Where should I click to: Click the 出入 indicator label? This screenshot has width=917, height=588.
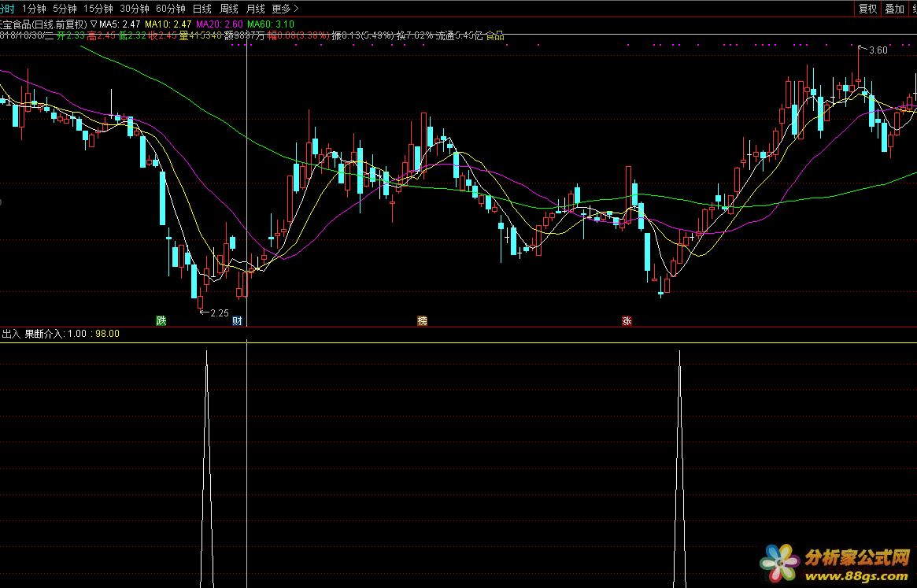click(11, 334)
